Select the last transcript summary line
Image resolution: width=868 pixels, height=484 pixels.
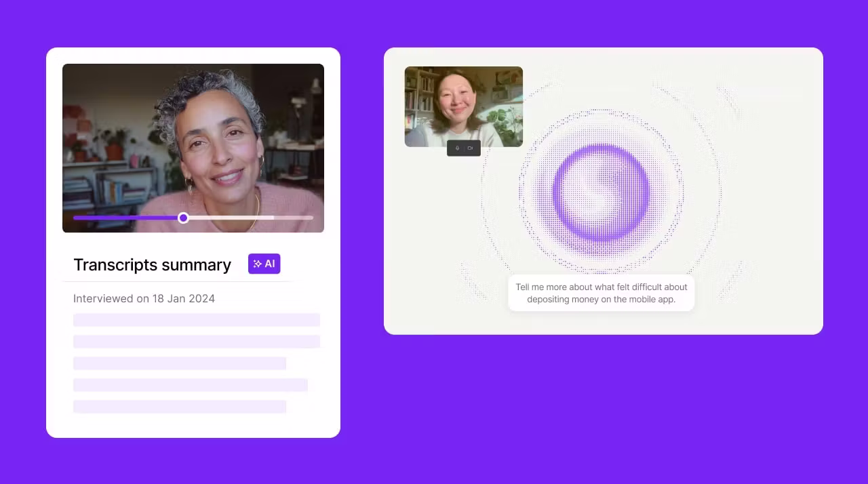pyautogui.click(x=180, y=407)
